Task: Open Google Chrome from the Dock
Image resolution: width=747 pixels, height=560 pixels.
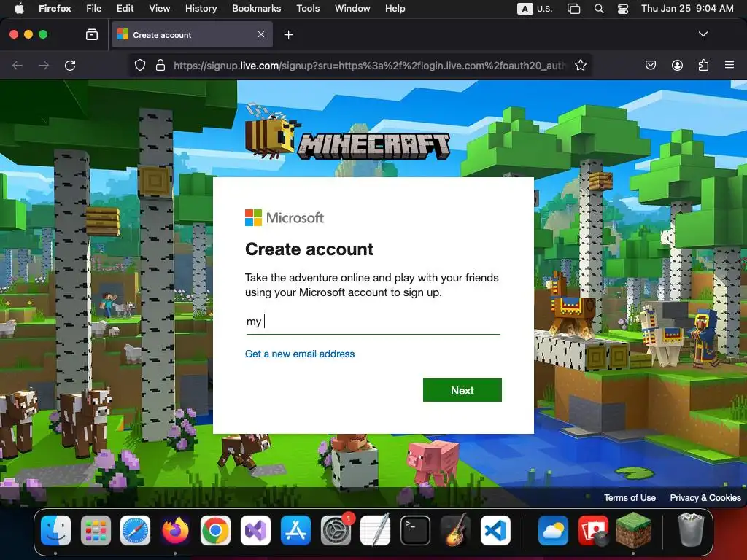Action: [215, 531]
